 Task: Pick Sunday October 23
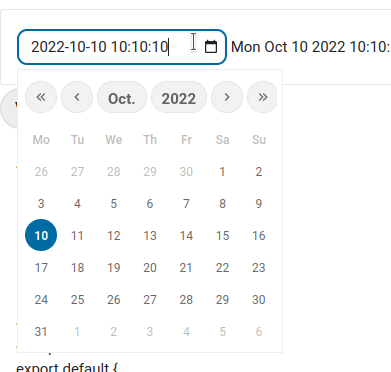click(259, 268)
